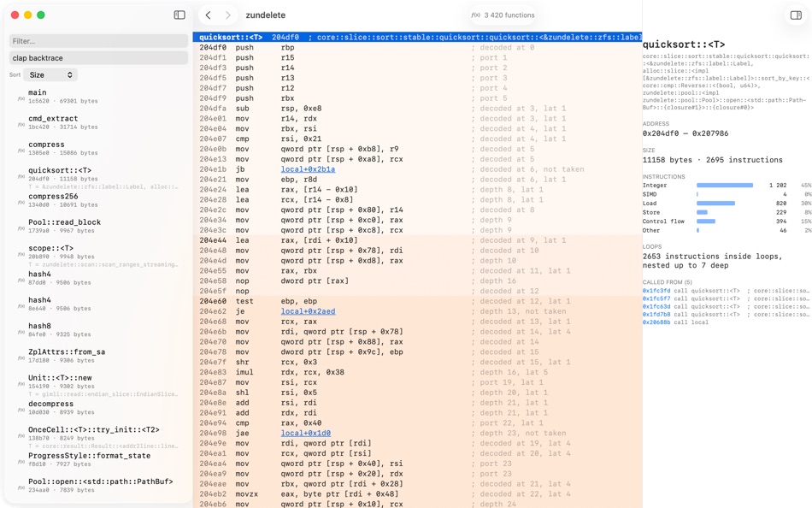Click the function icon beside compress256
812x508 pixels.
coord(21,202)
